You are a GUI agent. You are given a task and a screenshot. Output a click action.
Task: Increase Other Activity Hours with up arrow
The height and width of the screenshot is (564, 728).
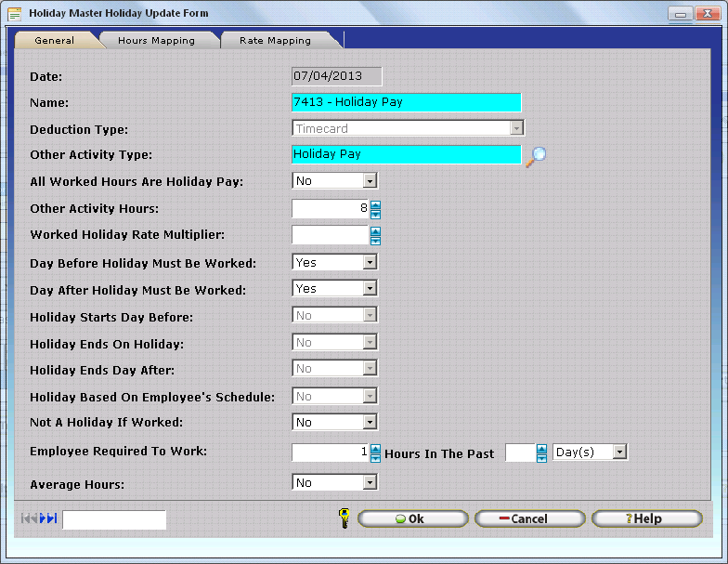[x=375, y=204]
